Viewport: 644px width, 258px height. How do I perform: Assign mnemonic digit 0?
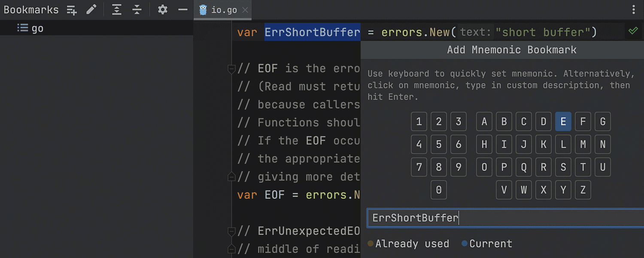pos(439,190)
